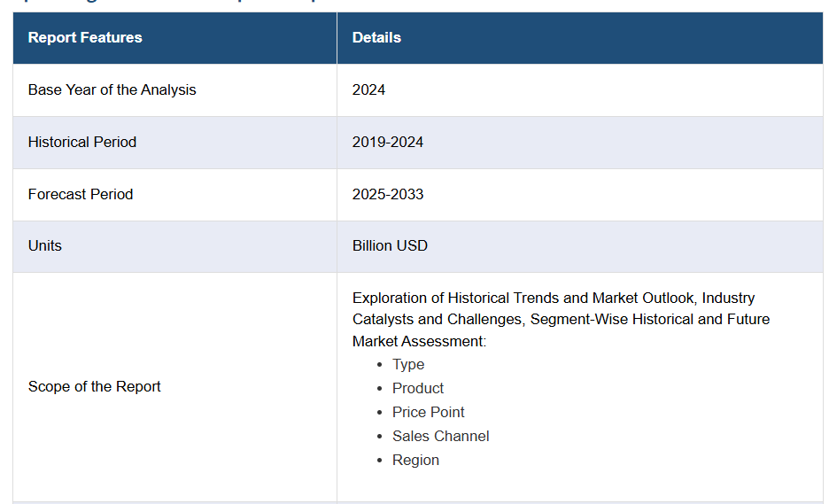Image resolution: width=829 pixels, height=504 pixels.
Task: Click the Details column header
Action: click(376, 37)
